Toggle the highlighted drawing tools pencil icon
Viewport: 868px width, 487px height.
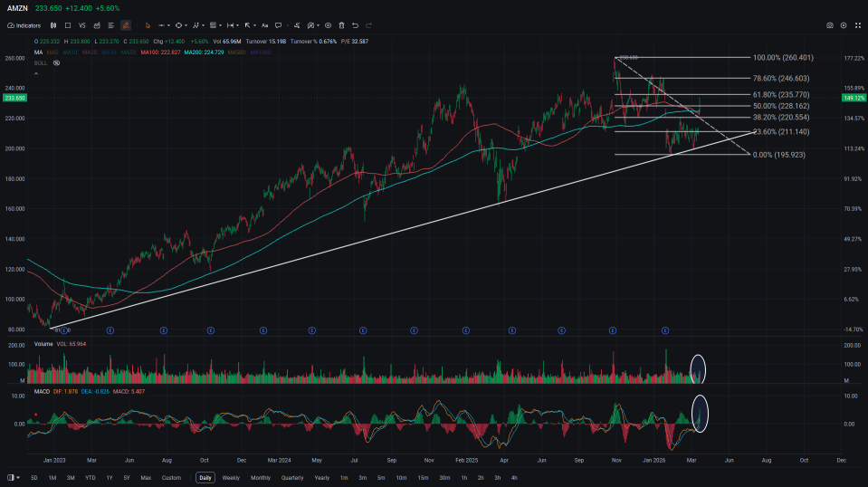click(126, 25)
